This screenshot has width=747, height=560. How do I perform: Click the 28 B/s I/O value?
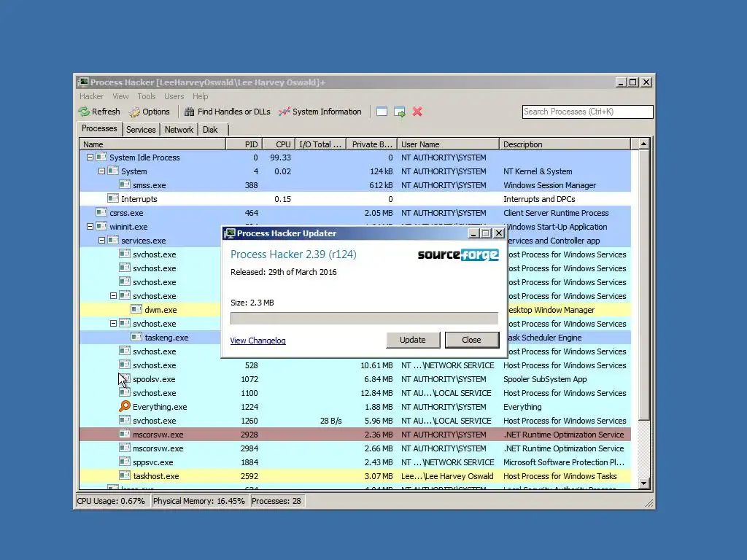point(331,421)
